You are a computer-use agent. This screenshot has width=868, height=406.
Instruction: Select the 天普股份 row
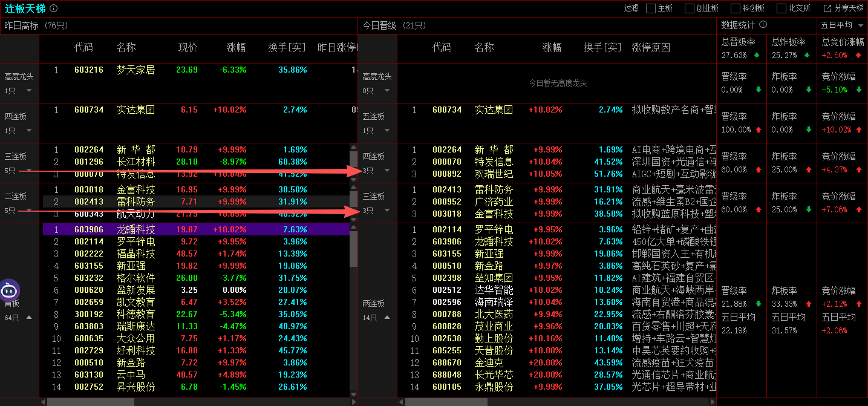point(557,351)
